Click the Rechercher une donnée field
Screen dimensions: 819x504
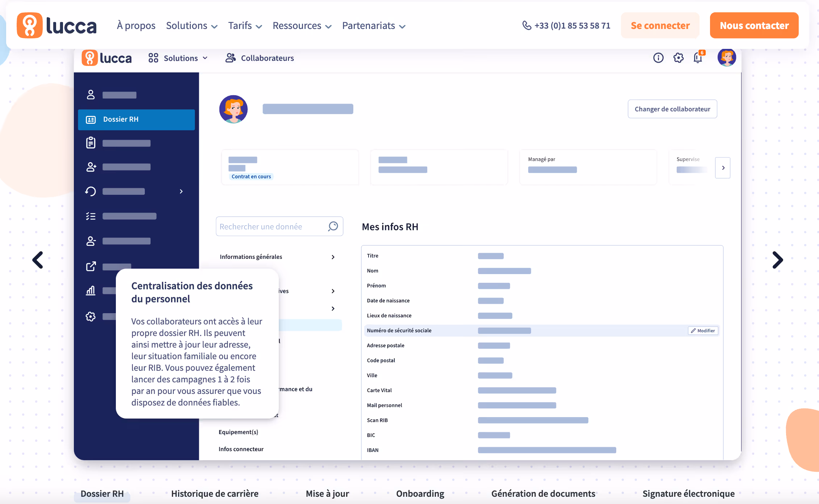(x=272, y=227)
